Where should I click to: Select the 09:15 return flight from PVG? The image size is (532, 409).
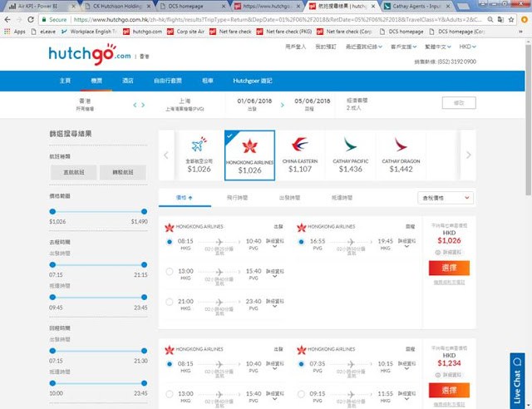301,394
